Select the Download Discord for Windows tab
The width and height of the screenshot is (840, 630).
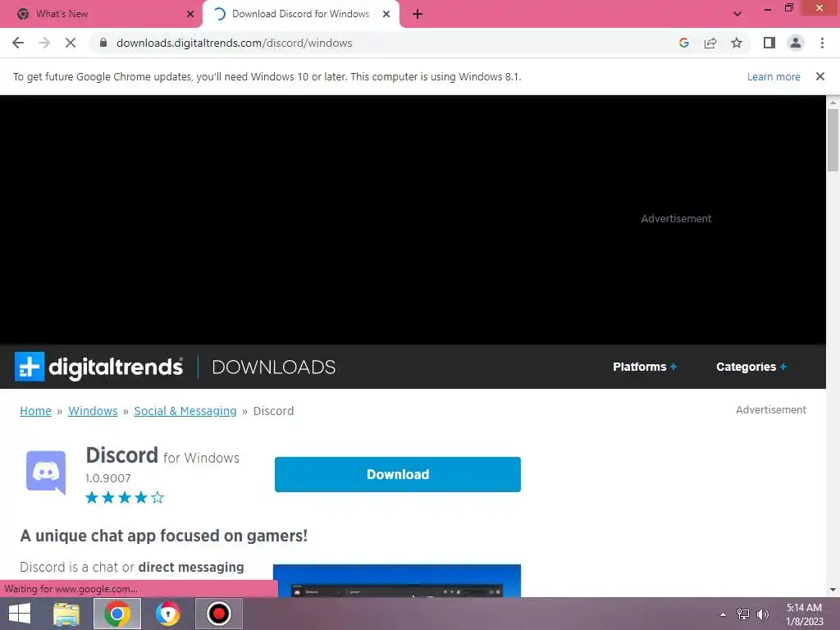(300, 14)
